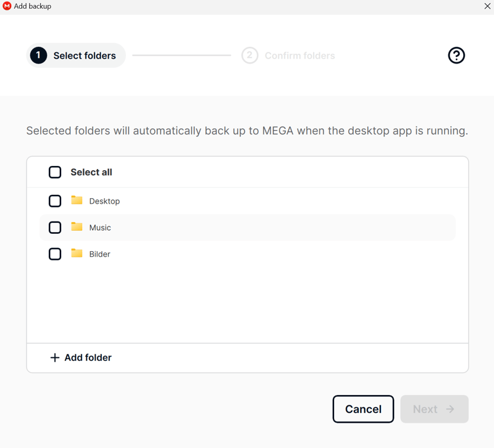Select the Music row label
Viewport: 494px width, 448px height.
point(100,228)
